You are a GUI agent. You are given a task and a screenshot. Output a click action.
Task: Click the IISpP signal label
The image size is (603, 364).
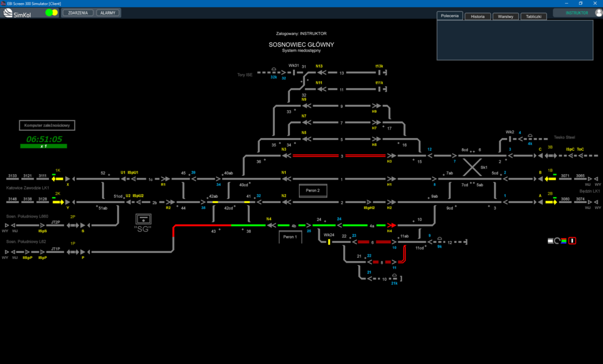(x=27, y=258)
